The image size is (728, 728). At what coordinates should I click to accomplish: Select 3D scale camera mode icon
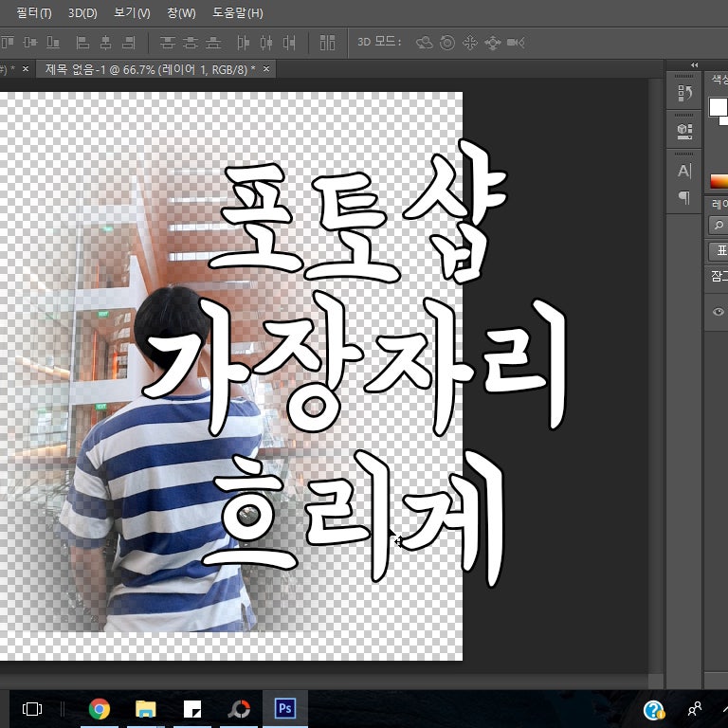(516, 43)
